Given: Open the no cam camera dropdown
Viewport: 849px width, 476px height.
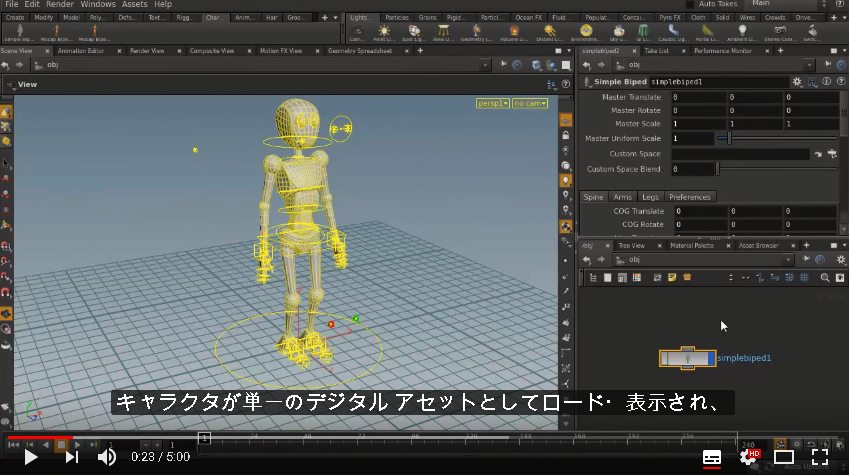Looking at the screenshot, I should pos(530,103).
